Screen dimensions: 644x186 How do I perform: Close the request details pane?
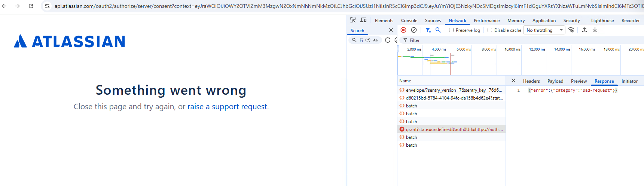[513, 81]
